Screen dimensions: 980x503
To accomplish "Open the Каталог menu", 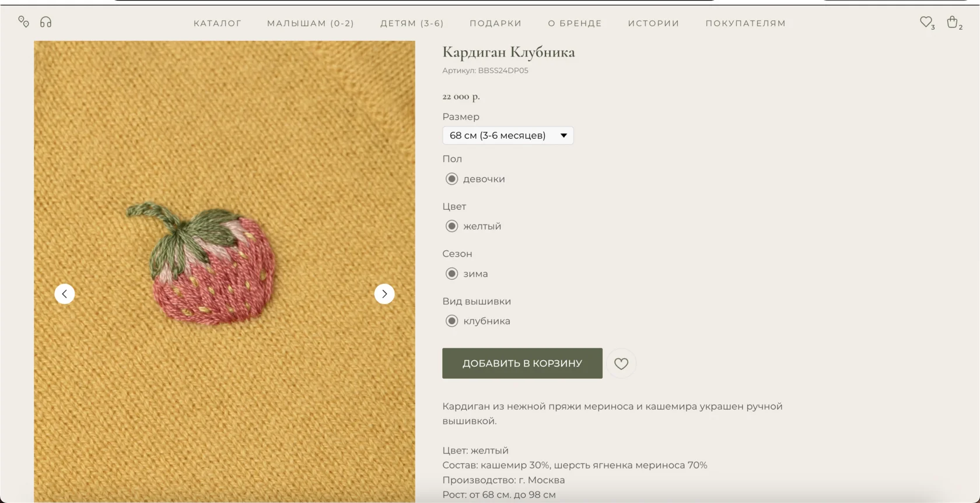I will click(x=218, y=23).
